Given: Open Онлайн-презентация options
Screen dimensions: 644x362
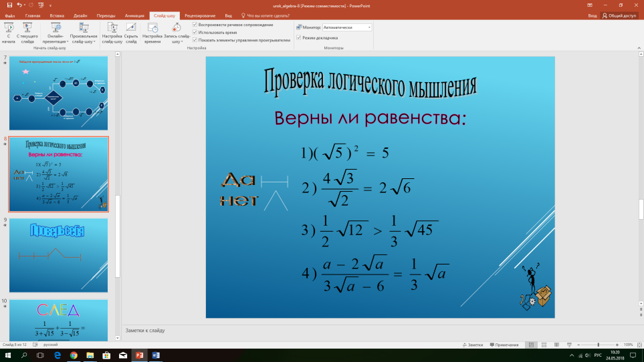Looking at the screenshot, I should point(55,33).
